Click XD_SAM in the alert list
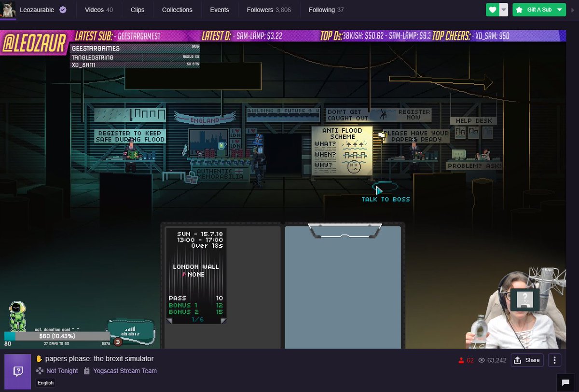 point(83,65)
